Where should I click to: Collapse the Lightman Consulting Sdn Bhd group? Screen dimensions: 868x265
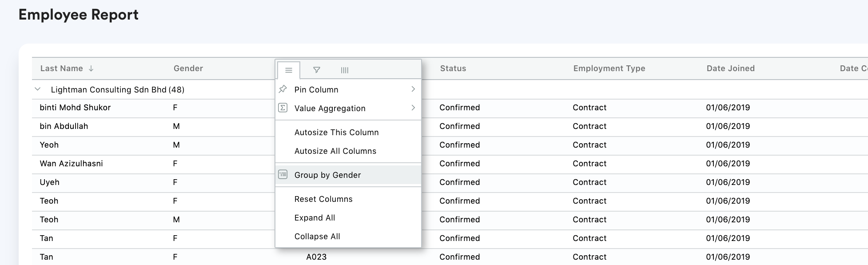38,89
